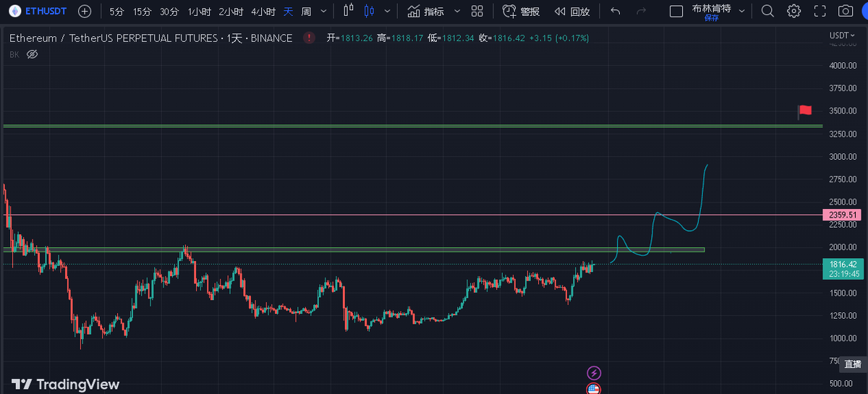Toggle visibility of the BK indicator

32,54
